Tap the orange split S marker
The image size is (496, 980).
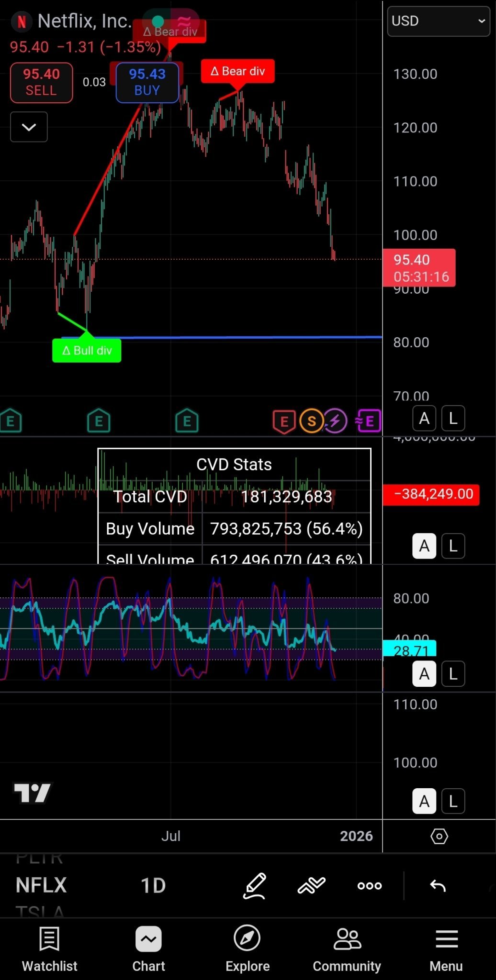click(312, 421)
